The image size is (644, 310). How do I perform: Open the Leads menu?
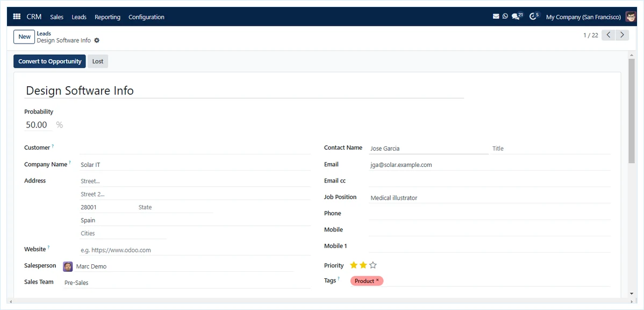79,17
